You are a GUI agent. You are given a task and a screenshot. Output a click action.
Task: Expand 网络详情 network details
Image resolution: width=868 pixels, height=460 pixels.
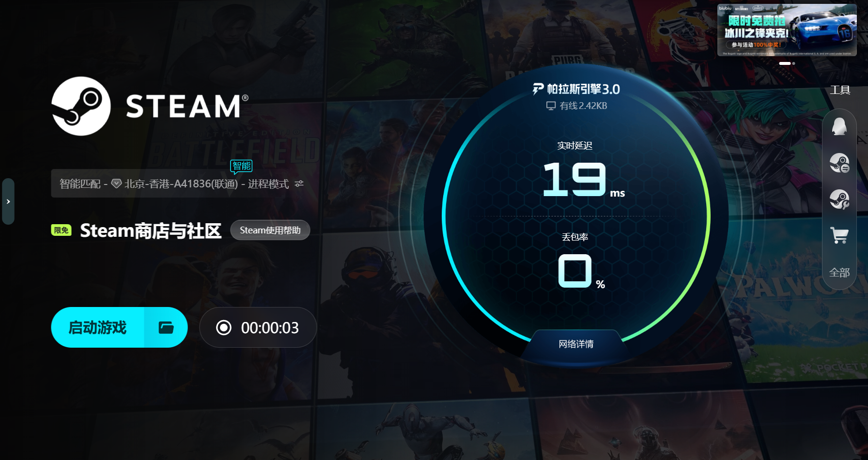pyautogui.click(x=576, y=344)
